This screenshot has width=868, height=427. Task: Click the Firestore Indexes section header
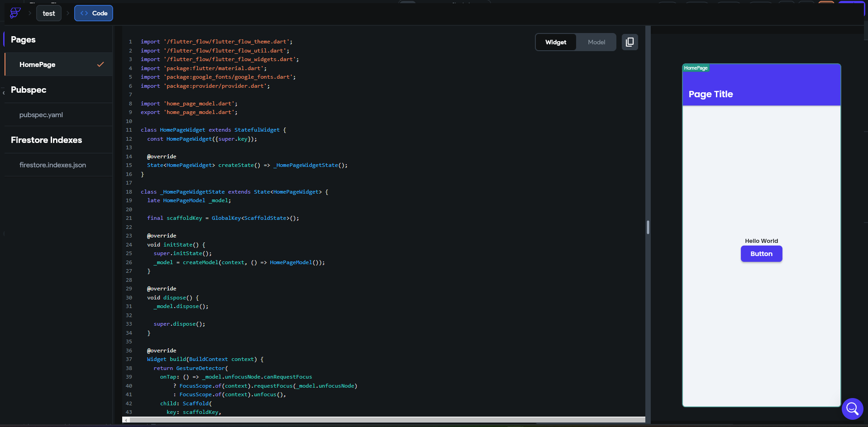click(x=47, y=140)
